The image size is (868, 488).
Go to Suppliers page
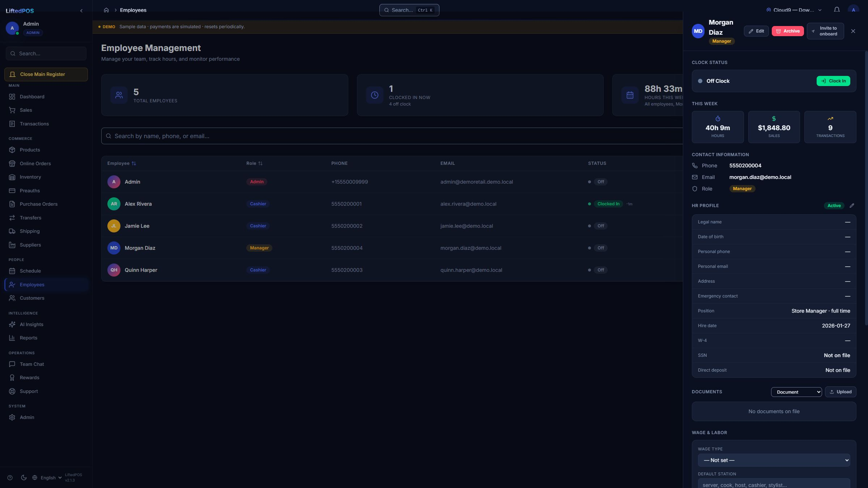point(46,245)
